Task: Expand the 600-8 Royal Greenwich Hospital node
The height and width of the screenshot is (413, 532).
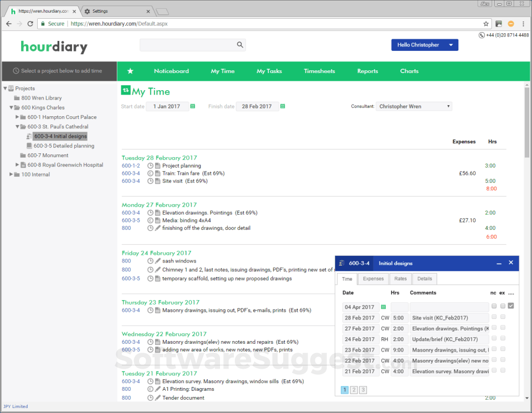Action: (x=17, y=165)
